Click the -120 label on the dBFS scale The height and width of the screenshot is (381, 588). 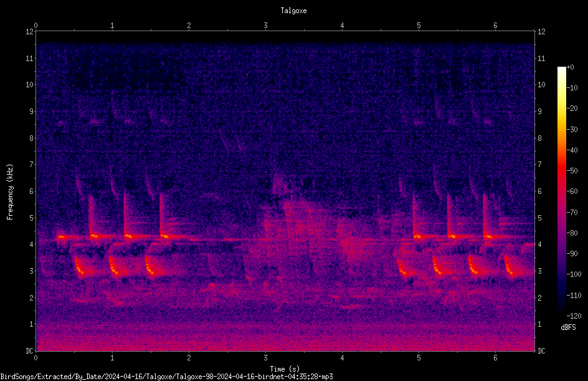574,316
